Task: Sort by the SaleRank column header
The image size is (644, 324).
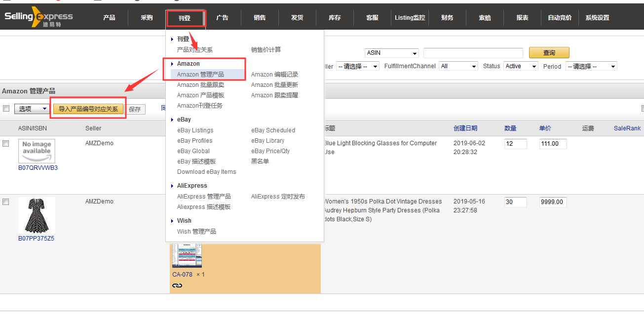Action: click(x=627, y=128)
